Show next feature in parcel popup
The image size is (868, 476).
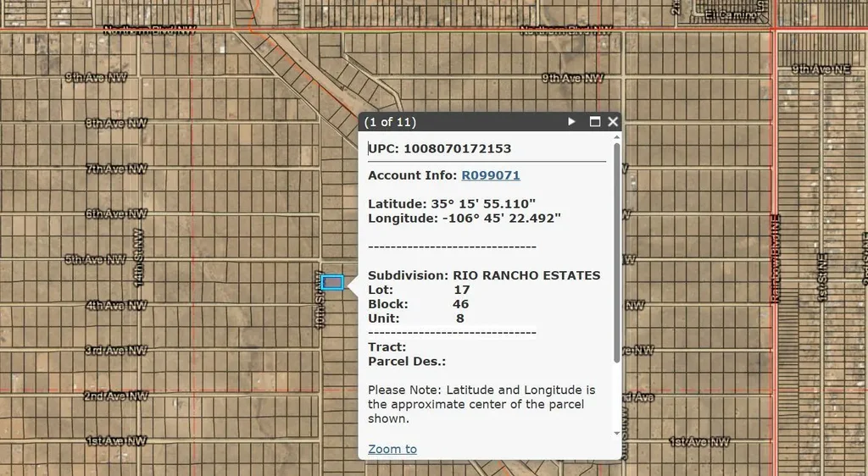[x=572, y=122]
